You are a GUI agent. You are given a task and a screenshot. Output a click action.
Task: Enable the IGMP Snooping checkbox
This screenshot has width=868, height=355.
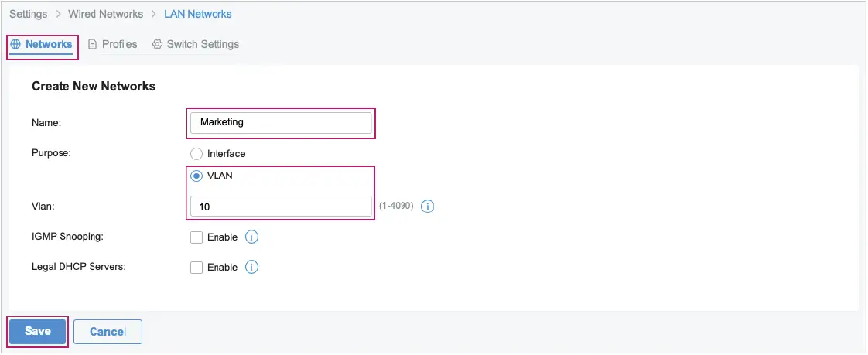pos(196,237)
